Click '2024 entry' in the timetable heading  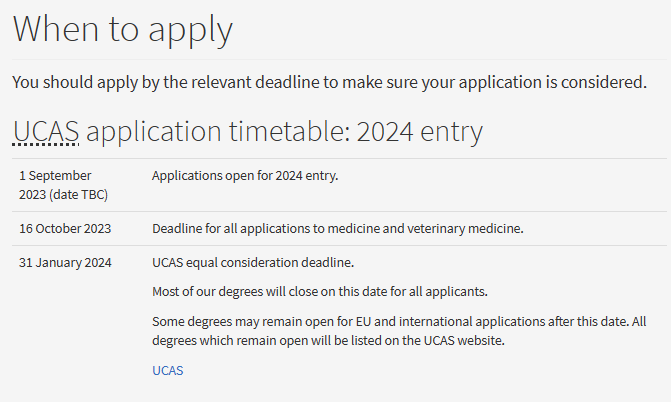419,131
